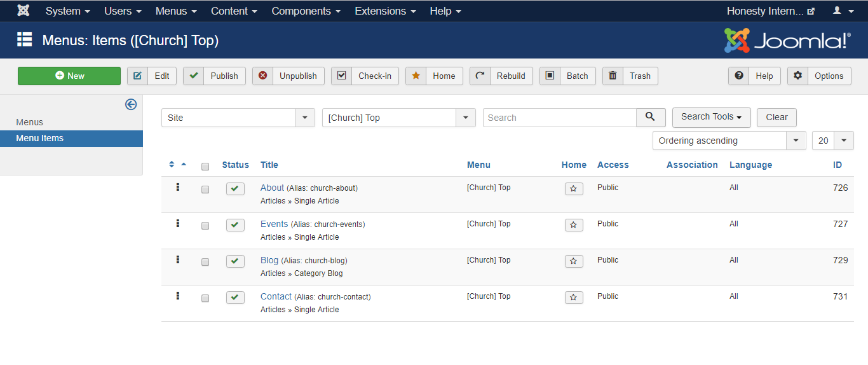Open the user account icon menu
This screenshot has height=365, width=868.
coord(843,11)
